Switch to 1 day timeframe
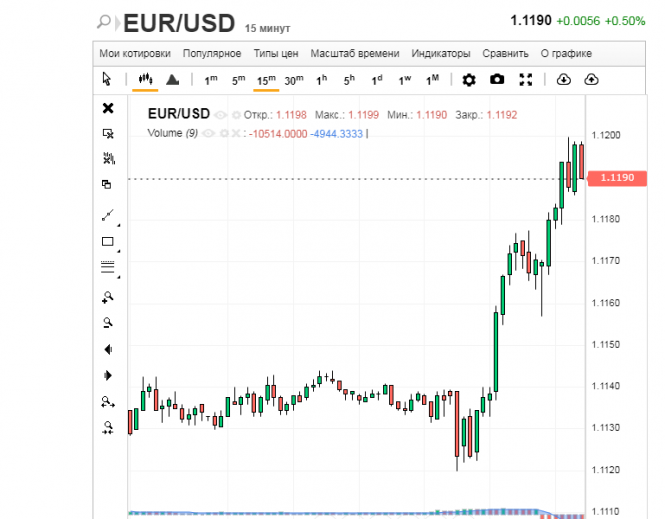The image size is (665, 519). point(377,80)
